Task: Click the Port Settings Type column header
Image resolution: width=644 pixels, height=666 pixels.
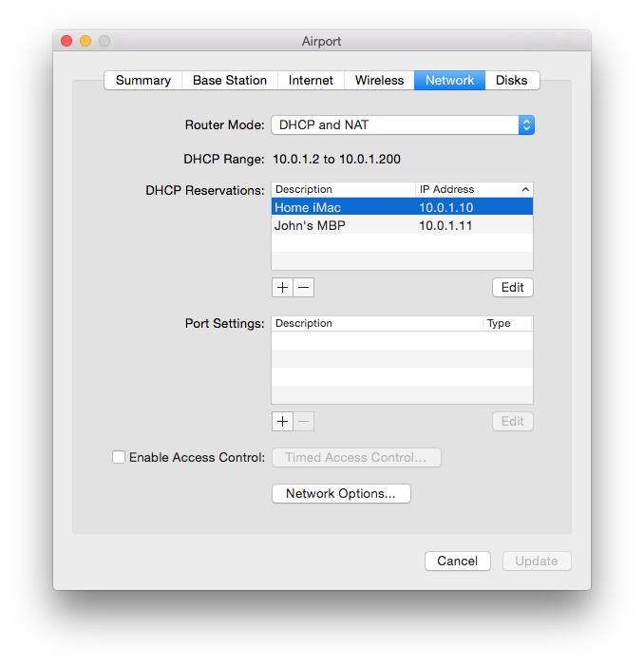Action: pos(507,323)
